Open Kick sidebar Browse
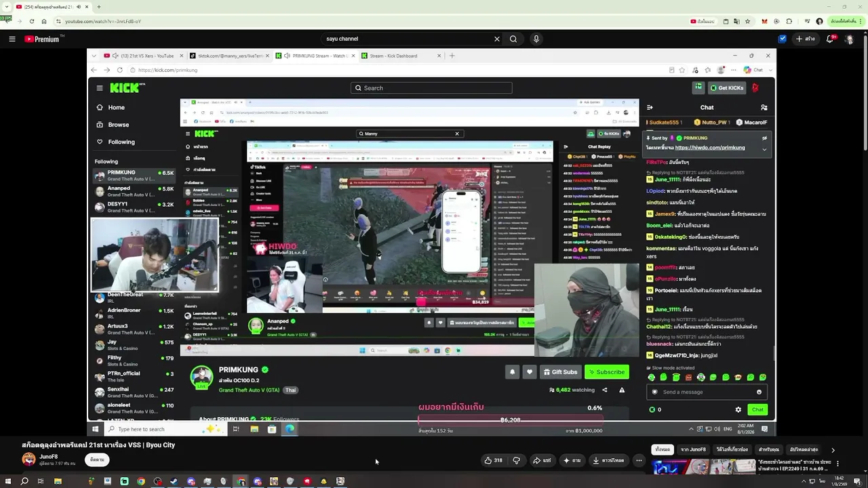The height and width of the screenshot is (488, 868). point(113,125)
